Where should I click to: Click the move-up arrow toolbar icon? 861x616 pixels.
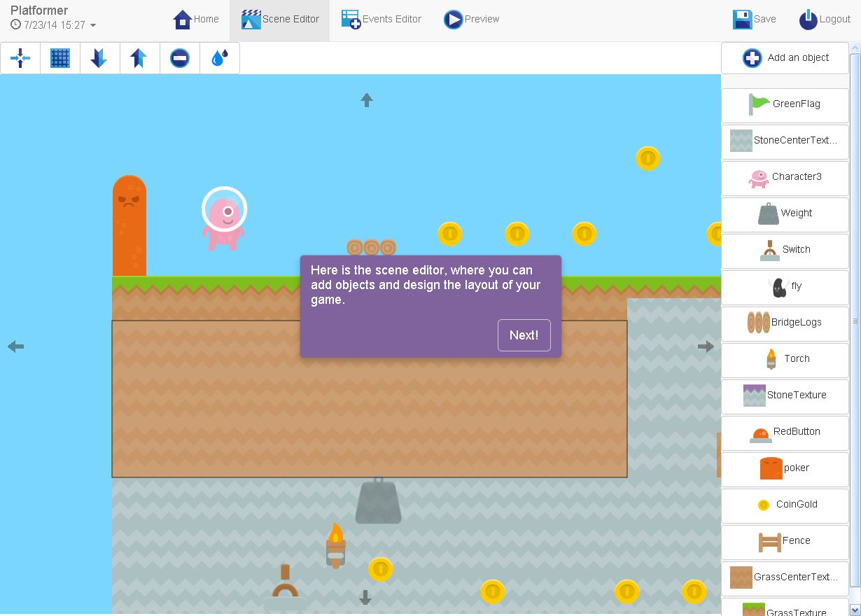(139, 58)
